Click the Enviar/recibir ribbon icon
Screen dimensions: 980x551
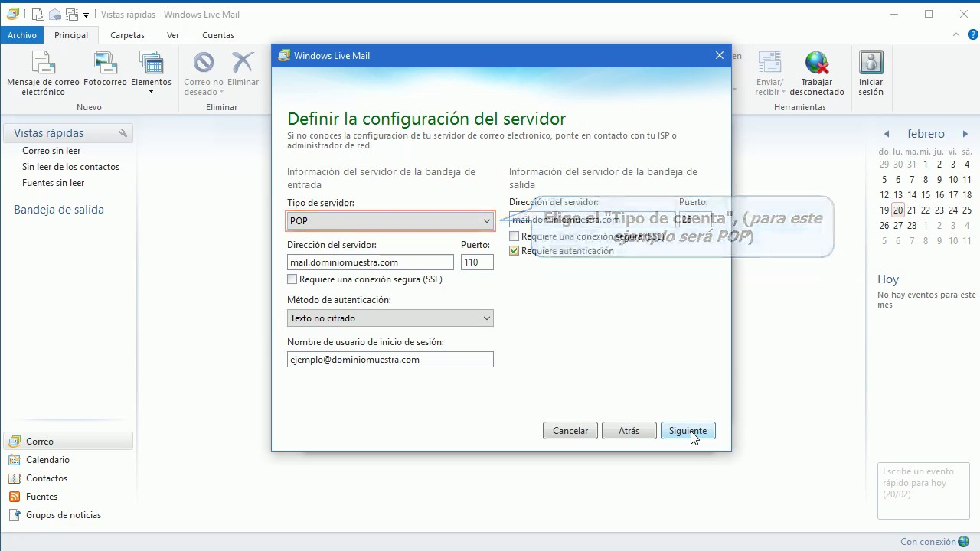click(769, 63)
